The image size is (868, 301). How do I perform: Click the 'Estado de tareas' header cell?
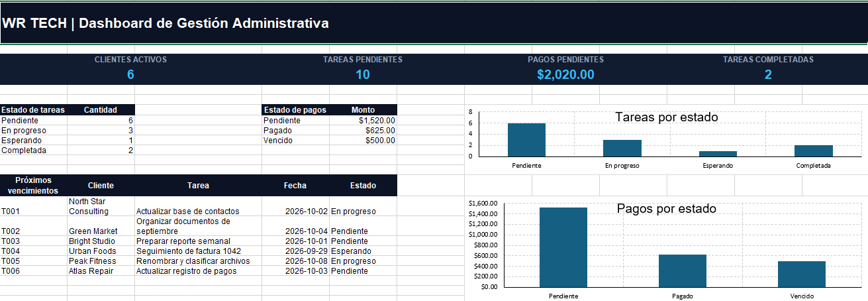34,110
